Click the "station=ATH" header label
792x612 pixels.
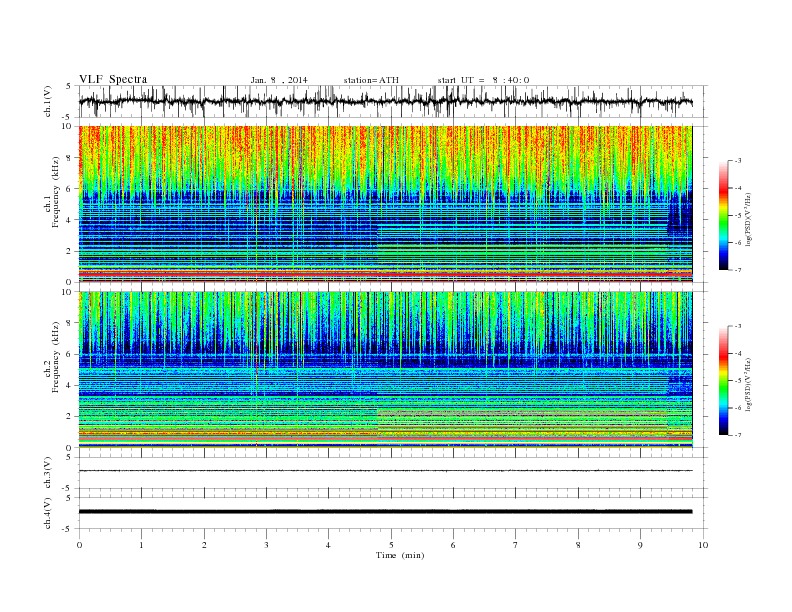click(x=371, y=80)
